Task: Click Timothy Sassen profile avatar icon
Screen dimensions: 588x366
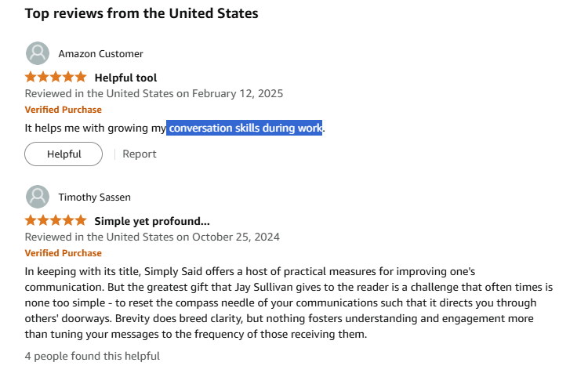Action: point(38,197)
